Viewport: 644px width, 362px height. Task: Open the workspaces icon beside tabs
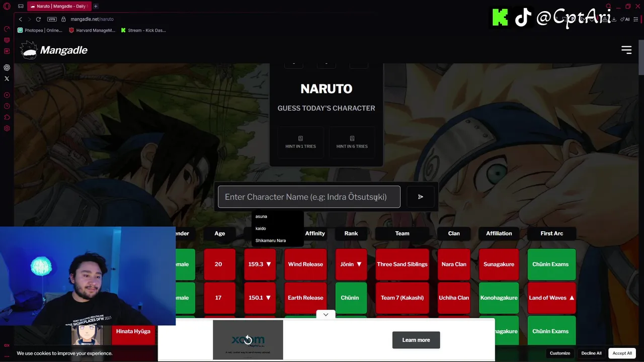coord(21,7)
